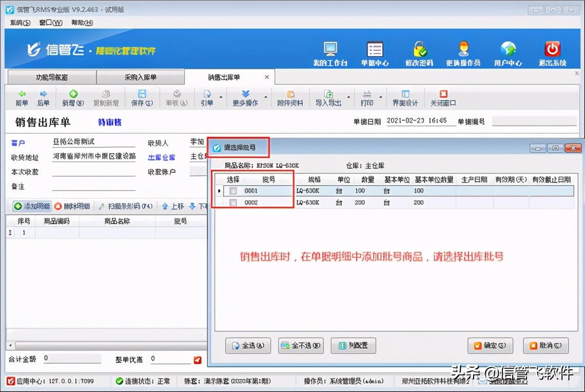Open 单据中心 icon

(x=375, y=52)
